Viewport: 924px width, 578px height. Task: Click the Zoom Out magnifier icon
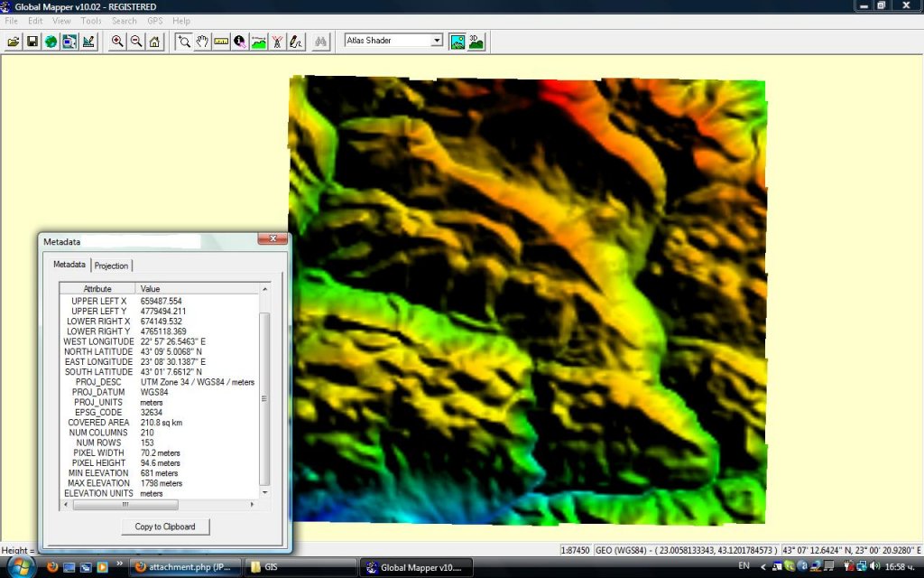pyautogui.click(x=136, y=42)
